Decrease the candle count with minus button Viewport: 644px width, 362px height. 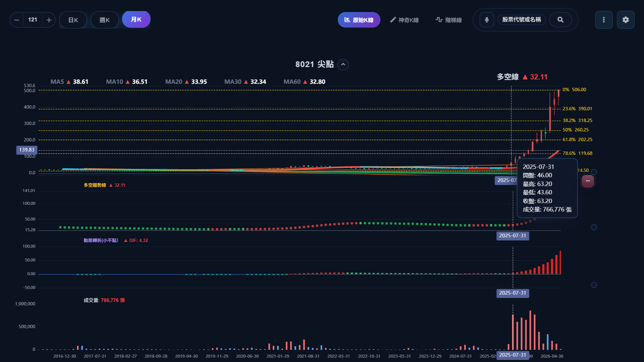pos(16,20)
